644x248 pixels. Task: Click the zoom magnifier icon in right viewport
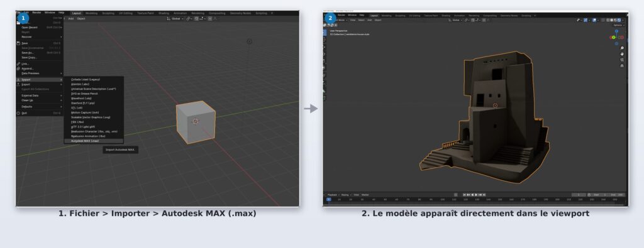point(622,48)
